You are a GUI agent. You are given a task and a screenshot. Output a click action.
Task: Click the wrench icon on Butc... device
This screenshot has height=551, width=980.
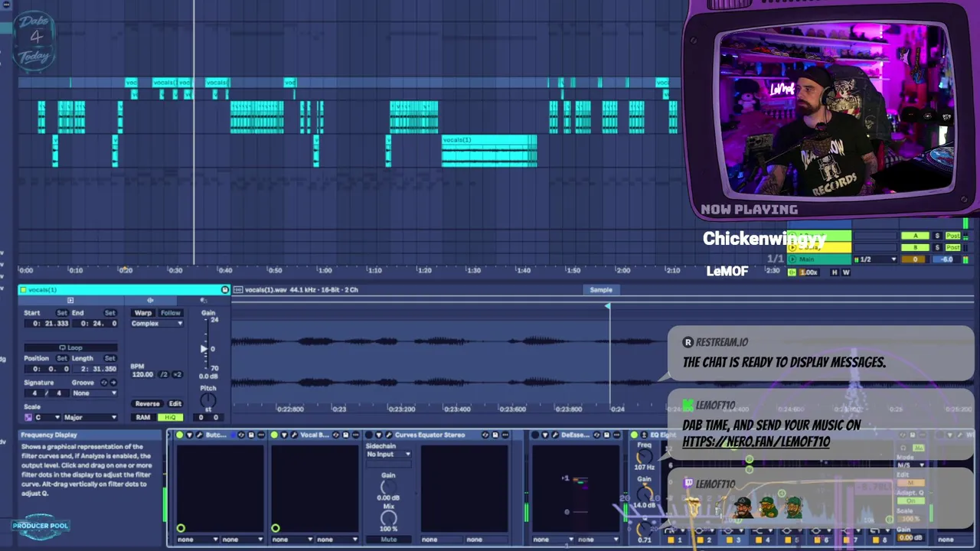click(x=199, y=435)
